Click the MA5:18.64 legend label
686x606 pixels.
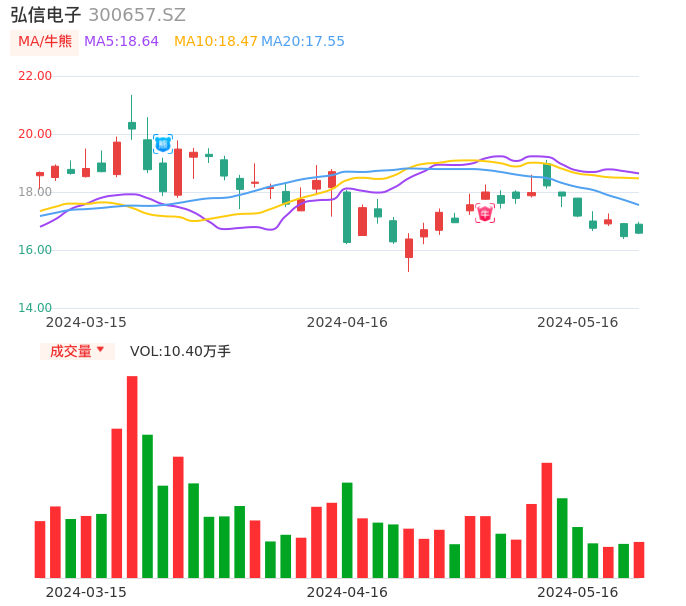click(121, 42)
